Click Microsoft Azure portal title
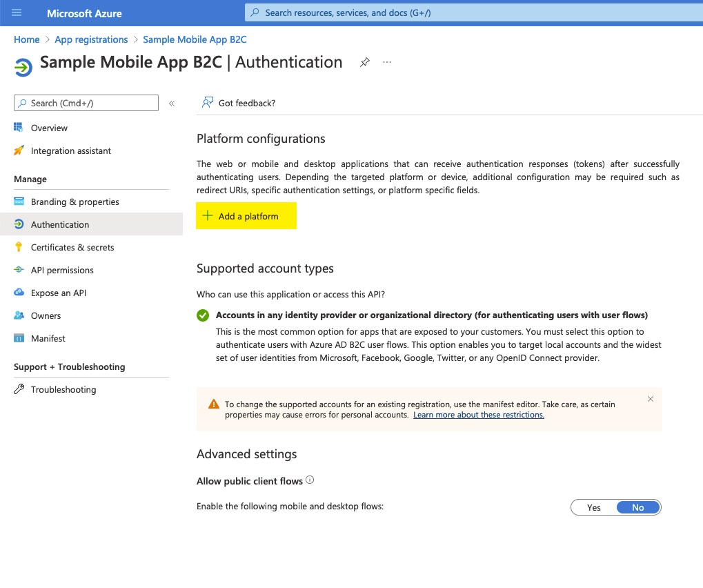The height and width of the screenshot is (588, 703). tap(84, 13)
